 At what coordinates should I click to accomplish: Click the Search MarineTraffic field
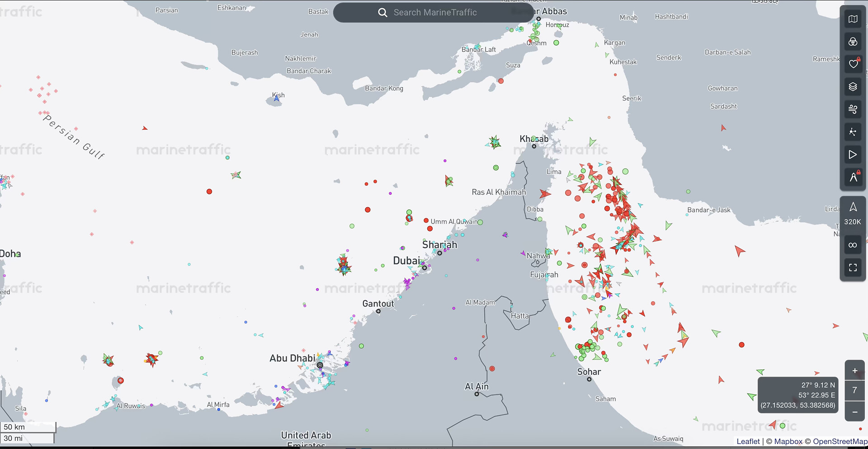point(435,13)
